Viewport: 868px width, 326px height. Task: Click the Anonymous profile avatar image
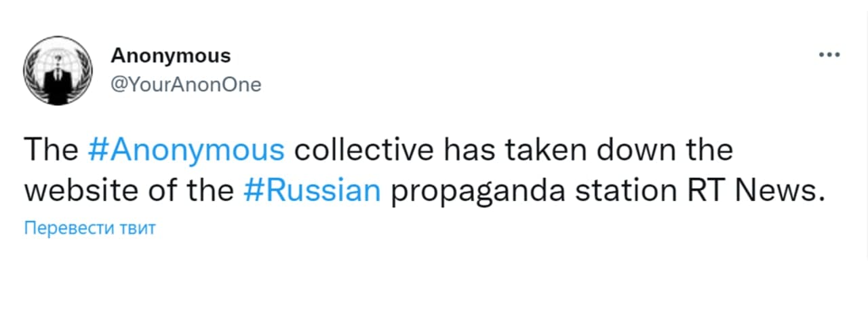(x=58, y=70)
